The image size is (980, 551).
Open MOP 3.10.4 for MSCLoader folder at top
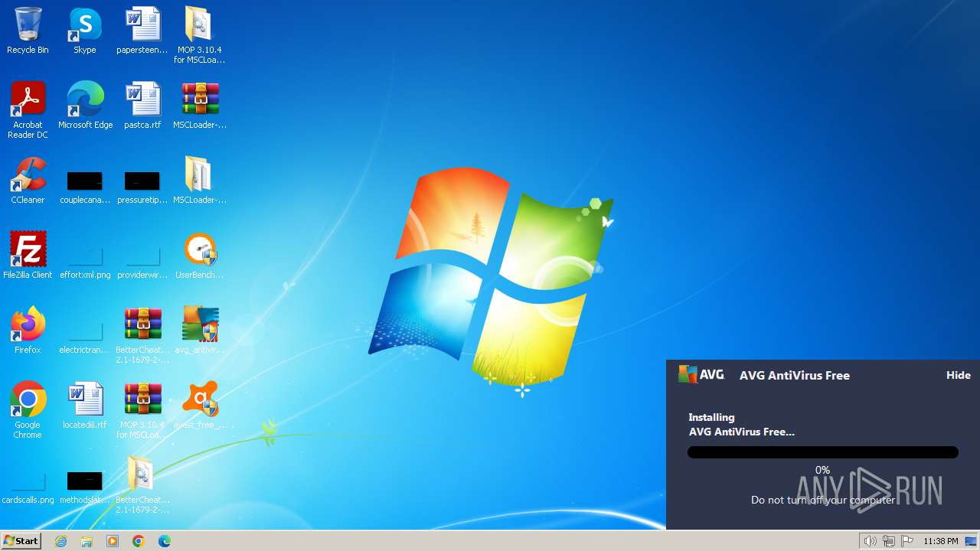tap(199, 34)
